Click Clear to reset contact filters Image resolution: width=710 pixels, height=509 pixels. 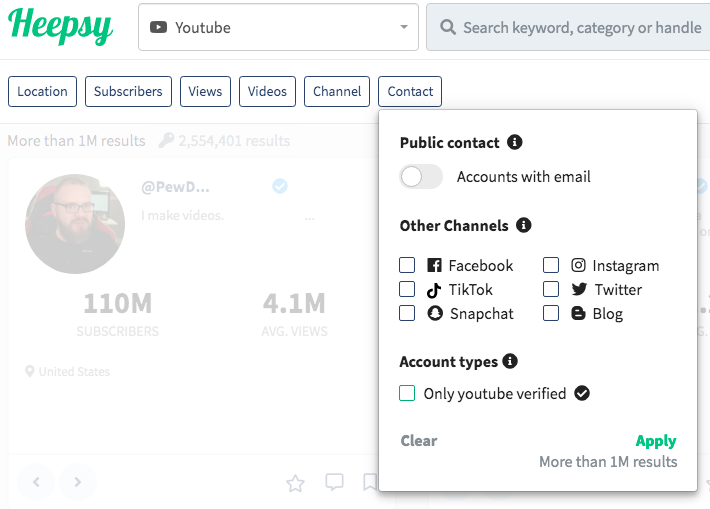[x=419, y=441]
